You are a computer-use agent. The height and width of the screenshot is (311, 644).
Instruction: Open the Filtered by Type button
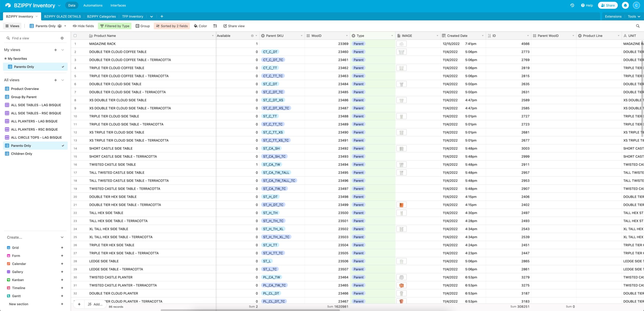(115, 26)
